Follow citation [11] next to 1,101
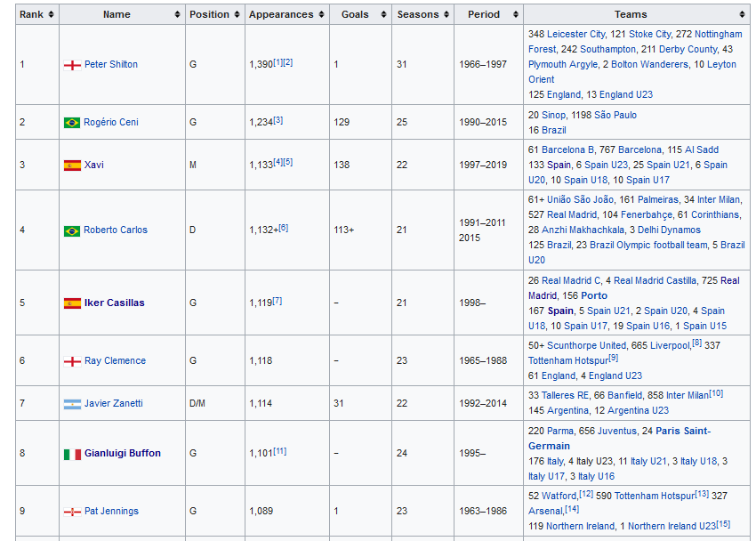756x541 pixels. tap(279, 451)
